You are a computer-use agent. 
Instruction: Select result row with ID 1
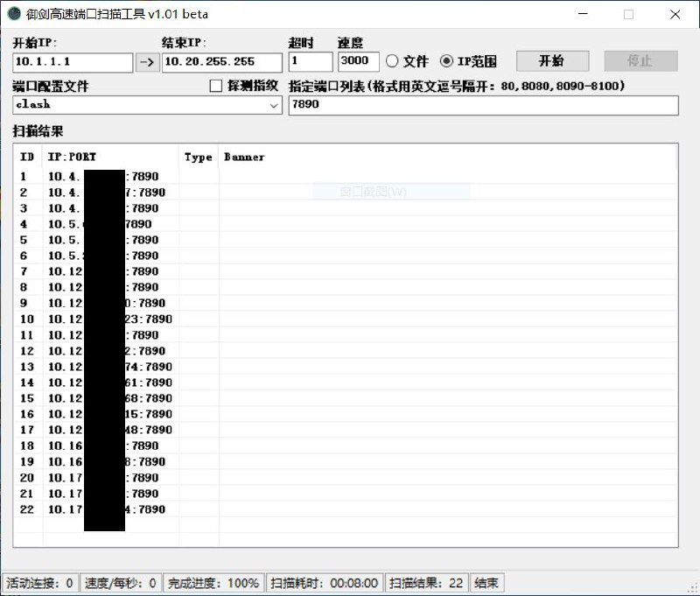point(346,176)
